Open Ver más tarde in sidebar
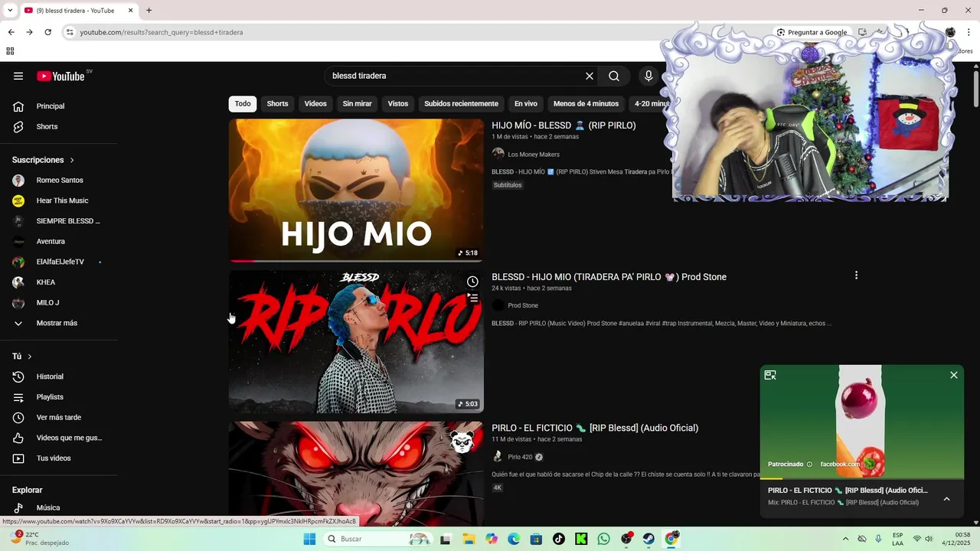 click(x=59, y=417)
